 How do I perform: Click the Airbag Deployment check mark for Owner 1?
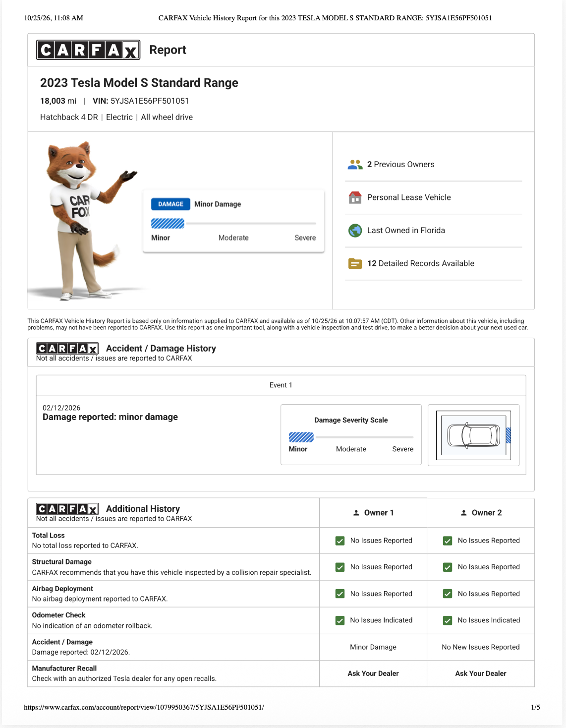(x=340, y=594)
